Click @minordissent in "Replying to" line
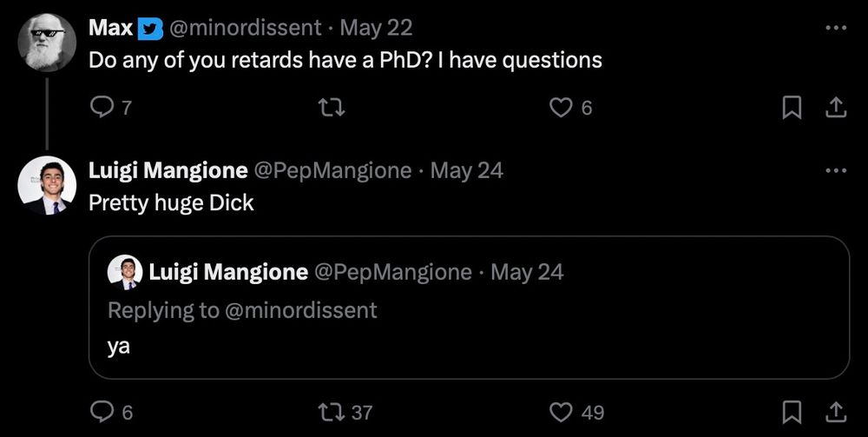The width and height of the screenshot is (868, 437). 301,309
